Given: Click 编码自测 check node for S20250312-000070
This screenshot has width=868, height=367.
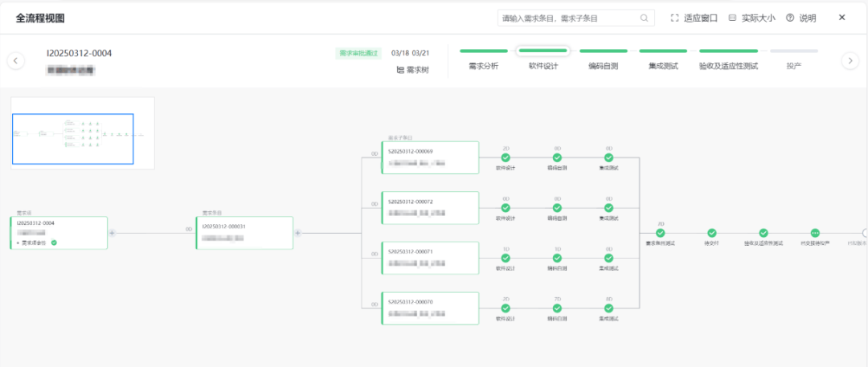Looking at the screenshot, I should click(557, 308).
